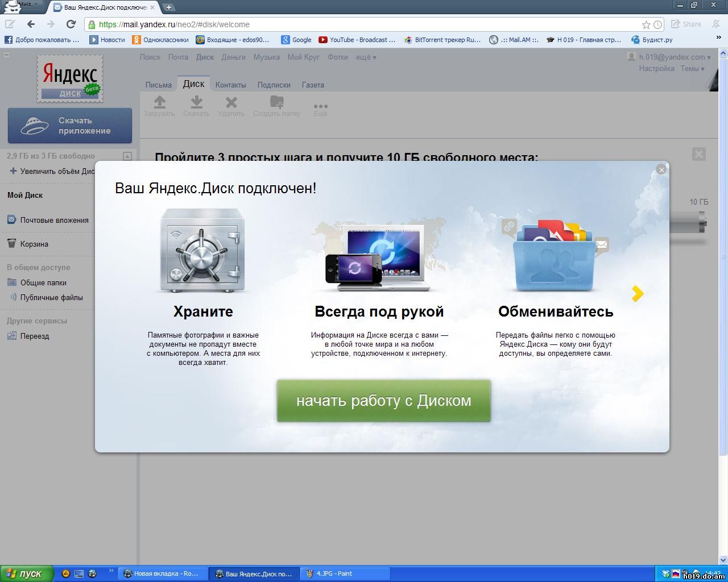Click the bookmark star in address bar

click(x=646, y=24)
